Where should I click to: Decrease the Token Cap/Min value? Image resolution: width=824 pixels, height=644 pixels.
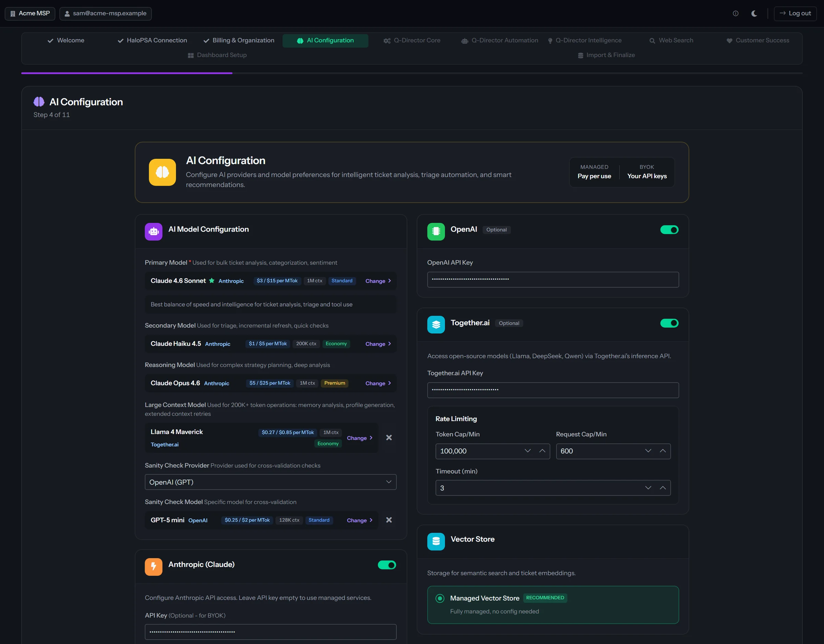pos(527,451)
